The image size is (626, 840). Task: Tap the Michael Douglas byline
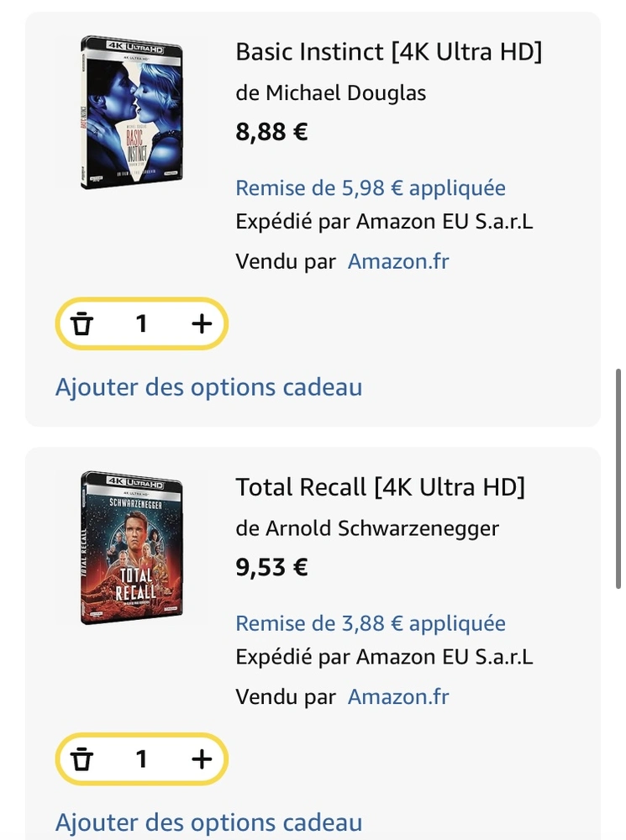[x=331, y=93]
